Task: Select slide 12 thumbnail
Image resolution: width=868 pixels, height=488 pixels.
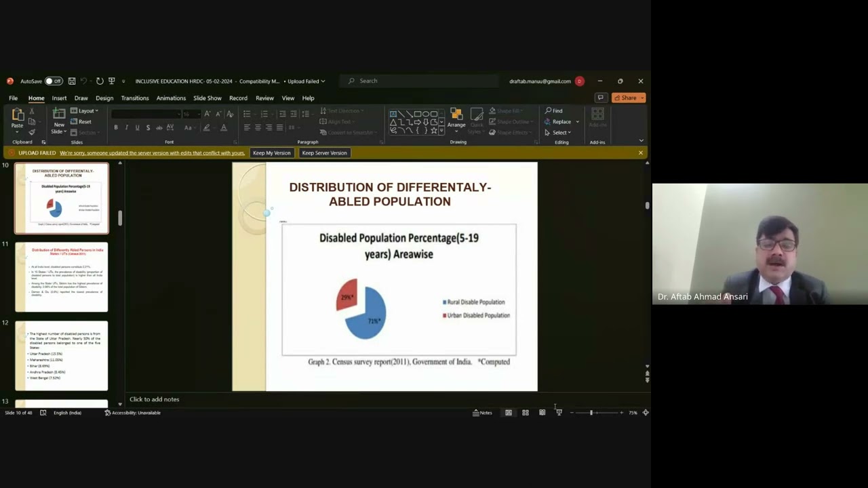Action: [x=62, y=356]
